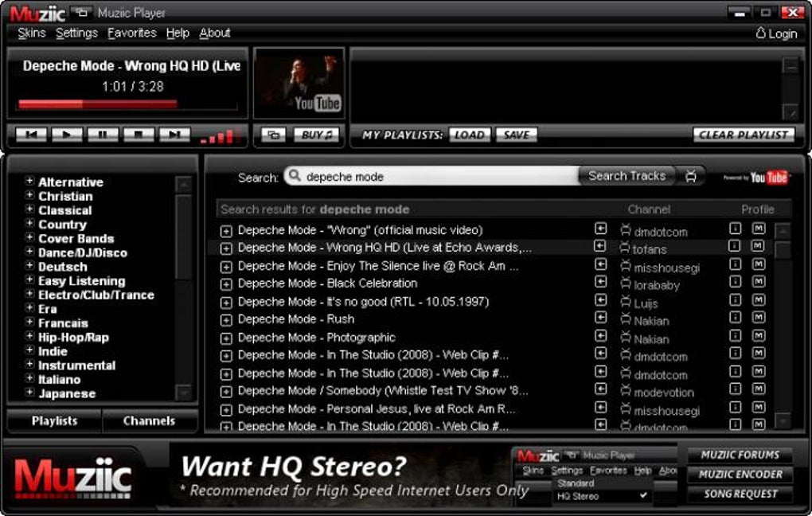Stop playback with the Stop button
The height and width of the screenshot is (516, 812).
139,135
